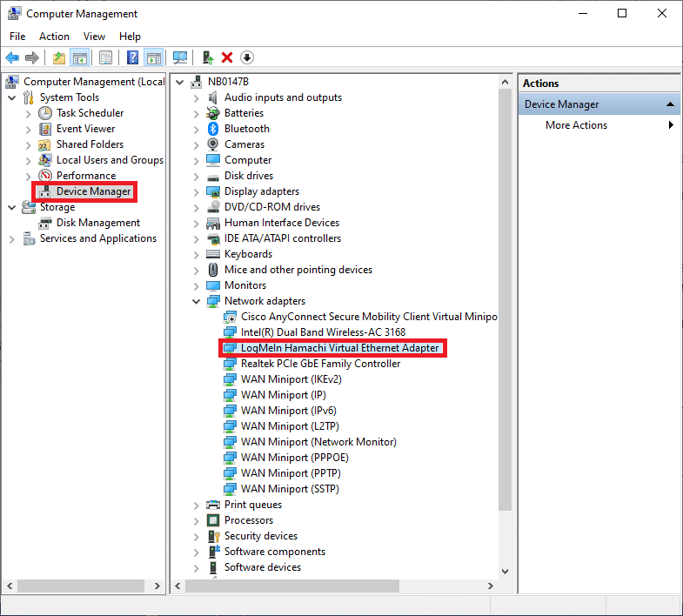Select Disk Management in the tree
Viewport: 683px width, 616px height.
[97, 223]
